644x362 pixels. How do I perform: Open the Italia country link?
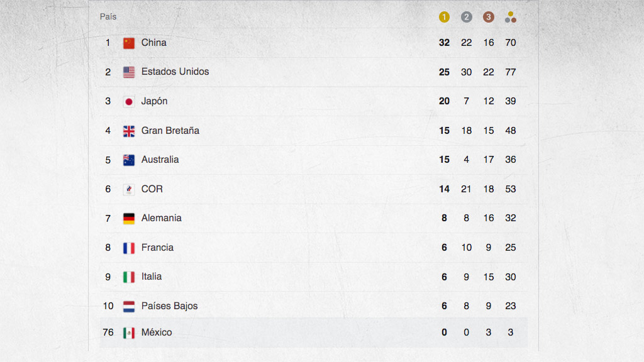[152, 277]
